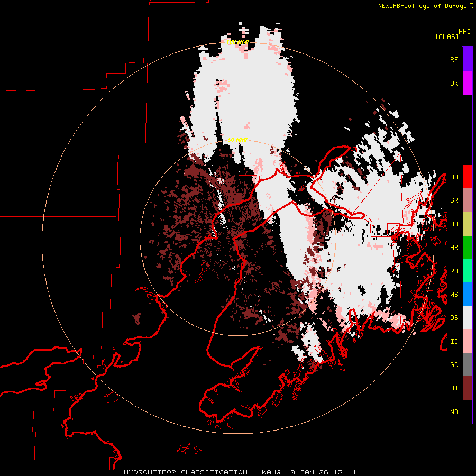The height and width of the screenshot is (476, 476).
Task: Click the DS legend label
Action: tap(454, 318)
